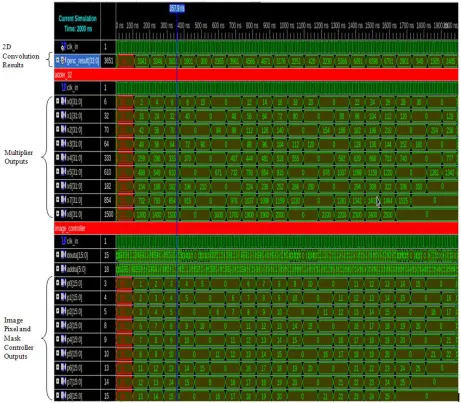
Task: Expand the p8[15:0] bus signal
Action: 58,395
